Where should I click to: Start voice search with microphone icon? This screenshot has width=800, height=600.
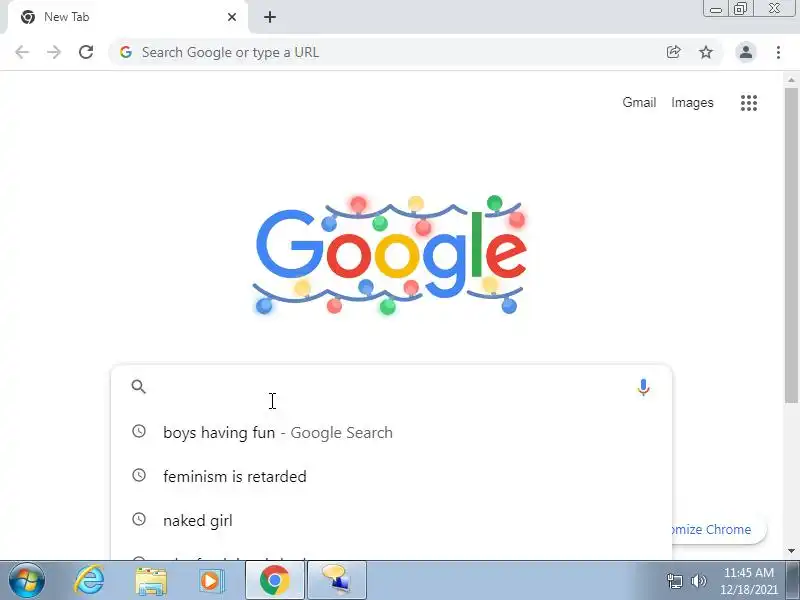643,387
